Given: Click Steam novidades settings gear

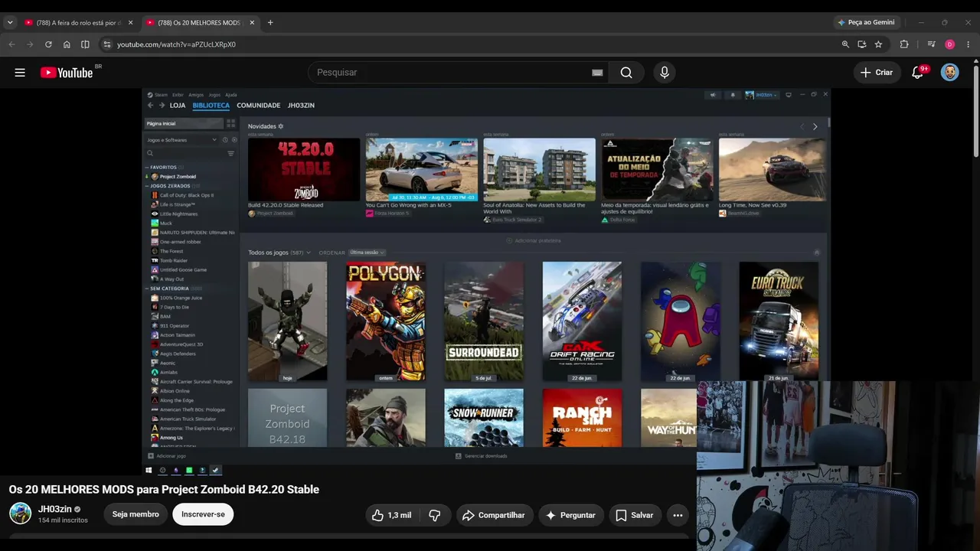Looking at the screenshot, I should [x=281, y=126].
